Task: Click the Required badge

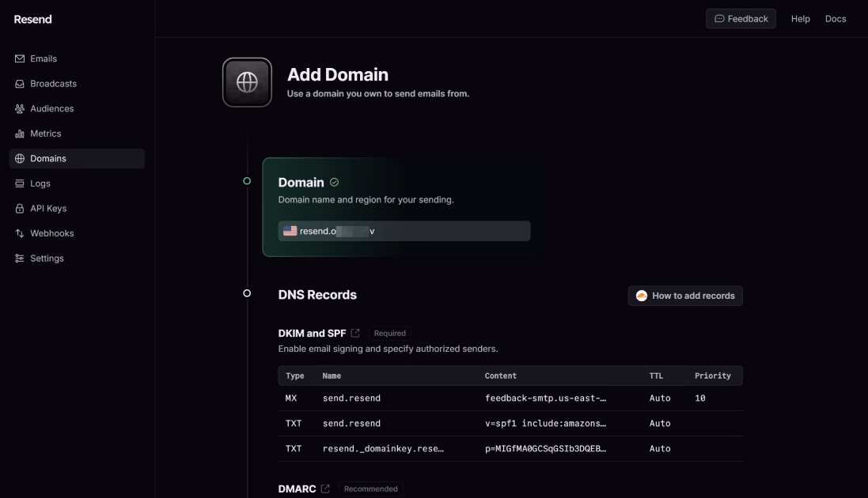Action: coord(390,333)
